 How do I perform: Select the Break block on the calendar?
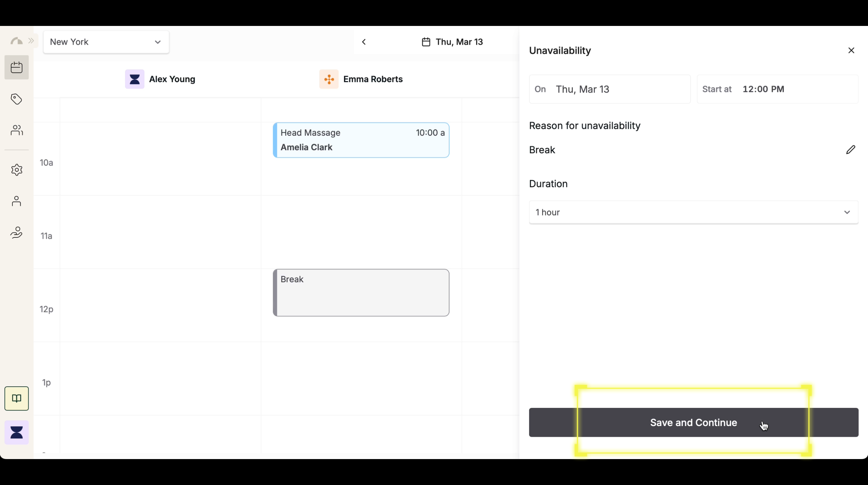point(361,292)
